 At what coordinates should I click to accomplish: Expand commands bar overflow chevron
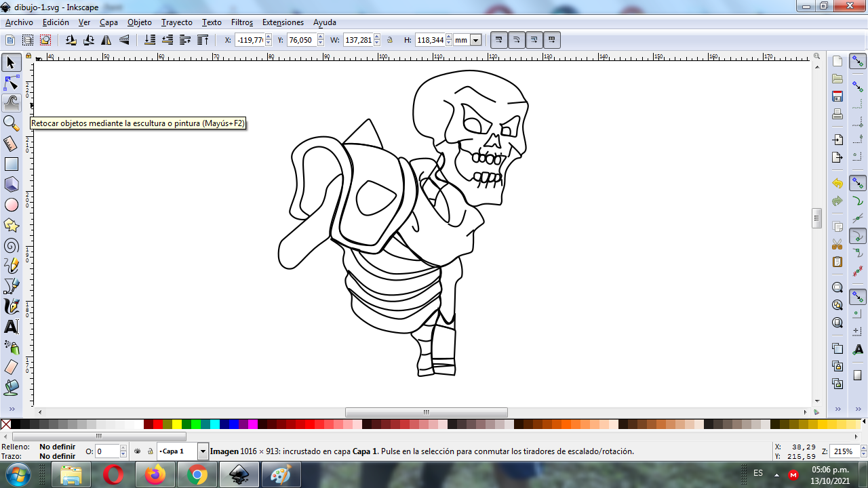tap(837, 409)
